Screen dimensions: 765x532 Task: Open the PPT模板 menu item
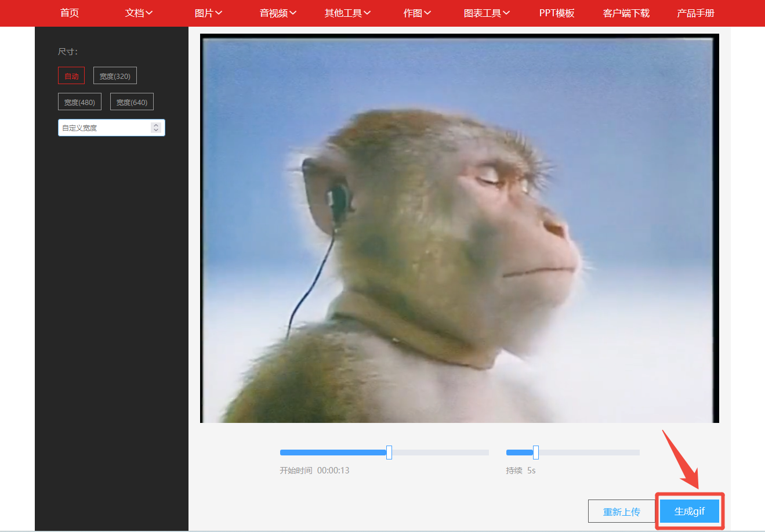(x=557, y=13)
